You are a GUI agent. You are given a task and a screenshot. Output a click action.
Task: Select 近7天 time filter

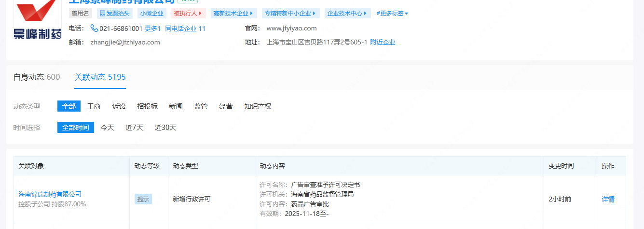pyautogui.click(x=135, y=128)
